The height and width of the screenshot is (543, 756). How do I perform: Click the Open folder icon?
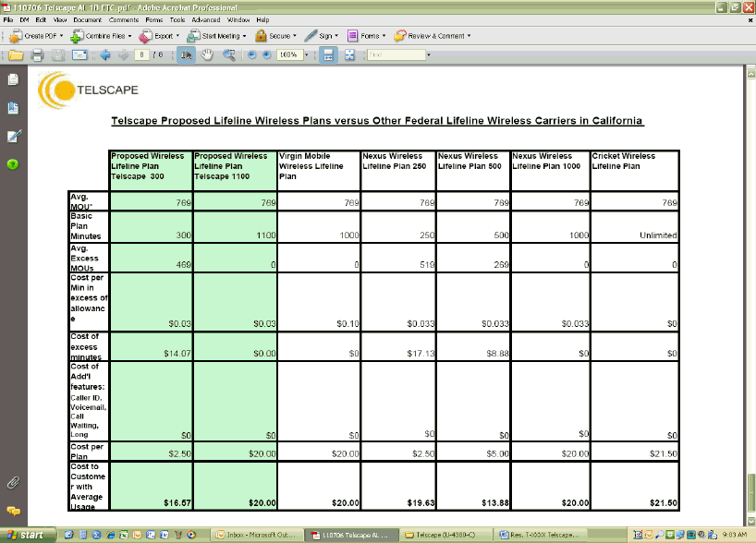[x=16, y=55]
